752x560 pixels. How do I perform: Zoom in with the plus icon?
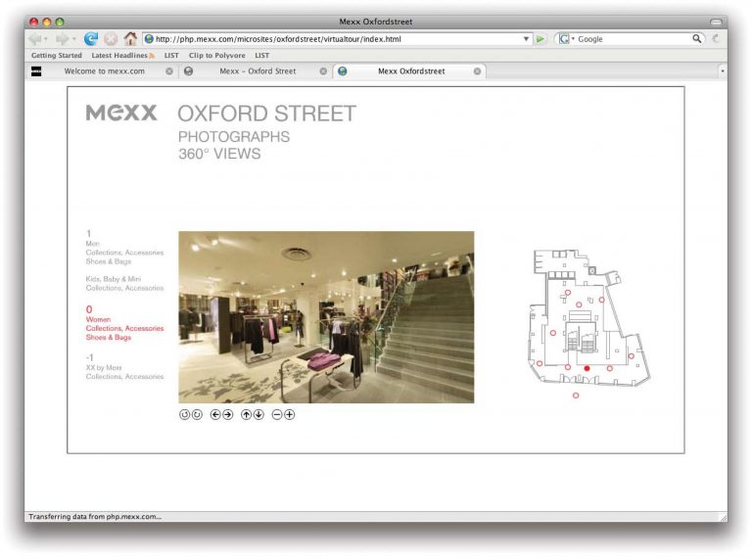290,414
